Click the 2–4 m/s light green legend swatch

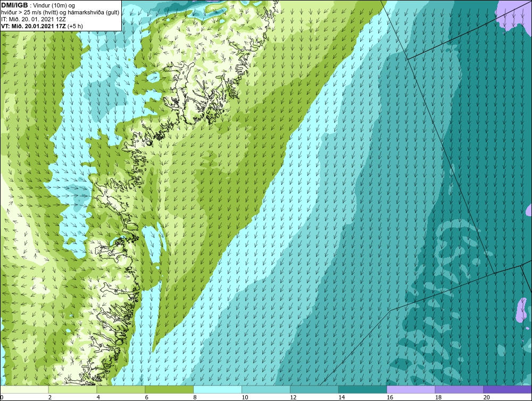pyautogui.click(x=72, y=389)
